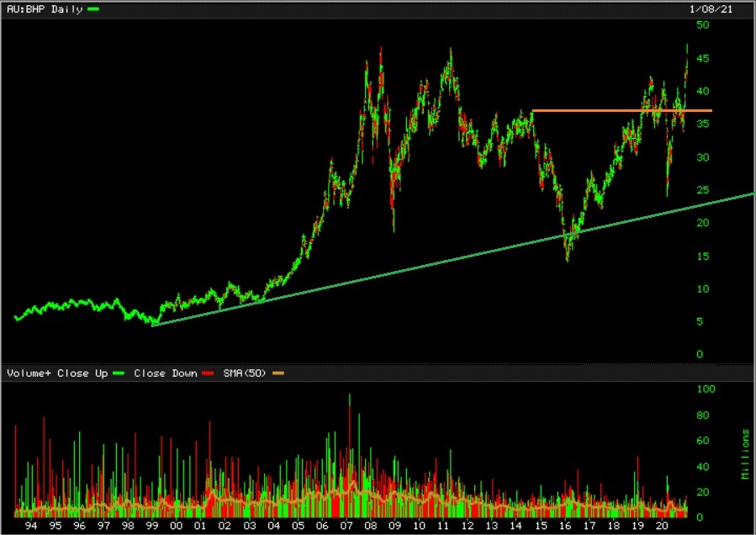This screenshot has width=756, height=535.
Task: Click the SMA(50) legend text
Action: [x=246, y=373]
